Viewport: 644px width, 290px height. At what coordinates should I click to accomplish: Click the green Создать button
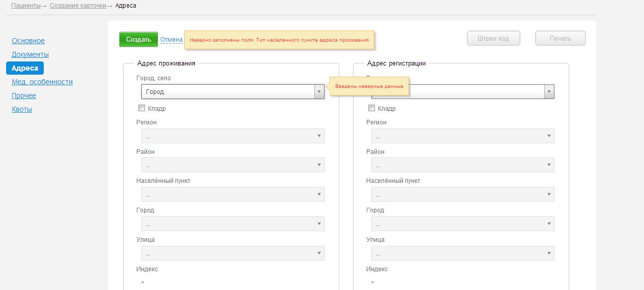[x=138, y=39]
